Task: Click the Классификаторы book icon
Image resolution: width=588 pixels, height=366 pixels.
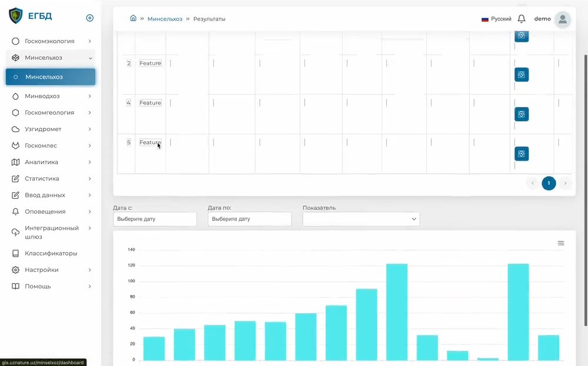Action: coord(15,254)
